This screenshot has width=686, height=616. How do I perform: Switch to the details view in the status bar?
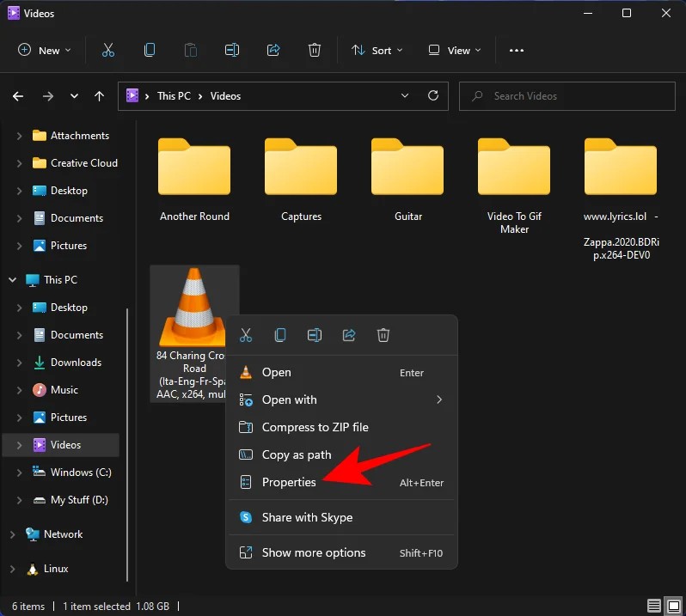pos(655,607)
